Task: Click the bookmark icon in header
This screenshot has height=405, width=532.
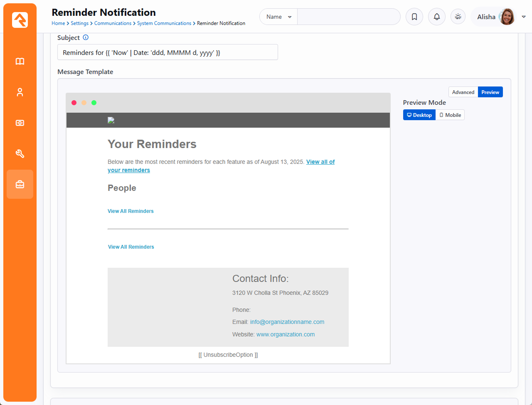Action: point(414,17)
